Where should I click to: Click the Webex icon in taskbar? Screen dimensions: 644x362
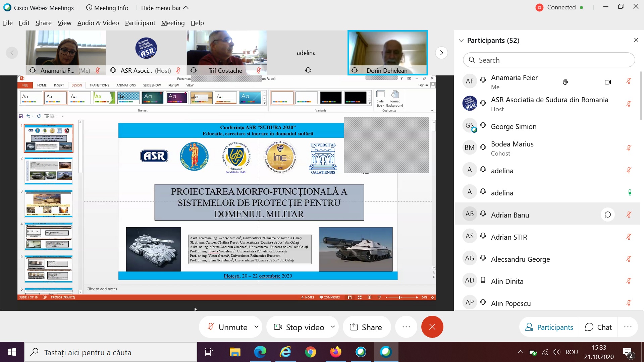[x=386, y=352]
